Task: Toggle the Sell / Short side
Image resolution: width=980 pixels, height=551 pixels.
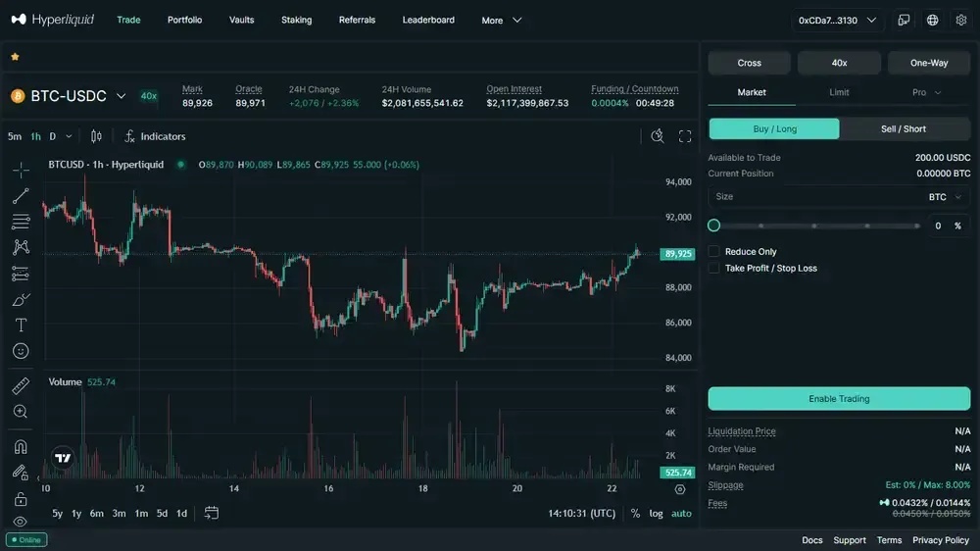Action: point(904,128)
